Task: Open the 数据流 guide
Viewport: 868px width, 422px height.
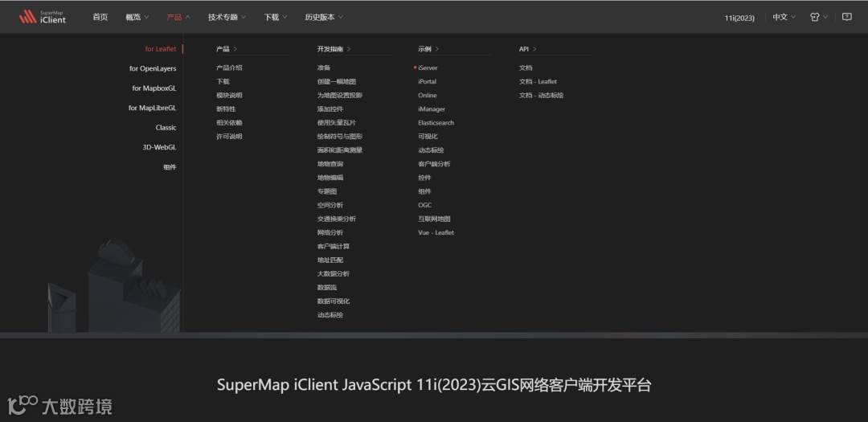Action: (x=327, y=288)
